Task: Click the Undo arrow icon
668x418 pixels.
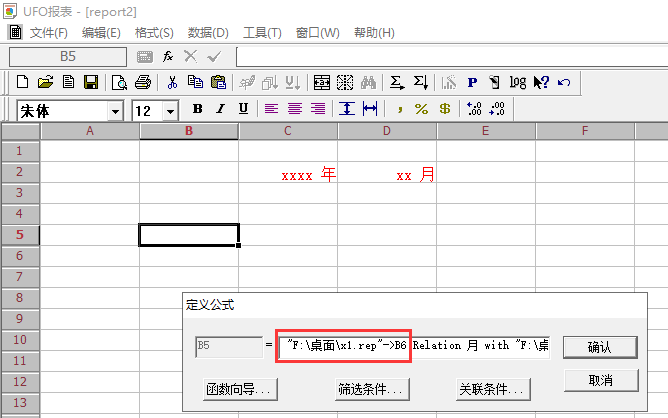Action: (x=564, y=82)
